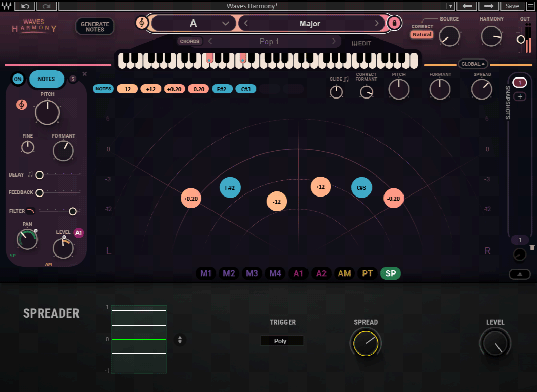Click treble clef icon in voice panel

click(x=22, y=105)
